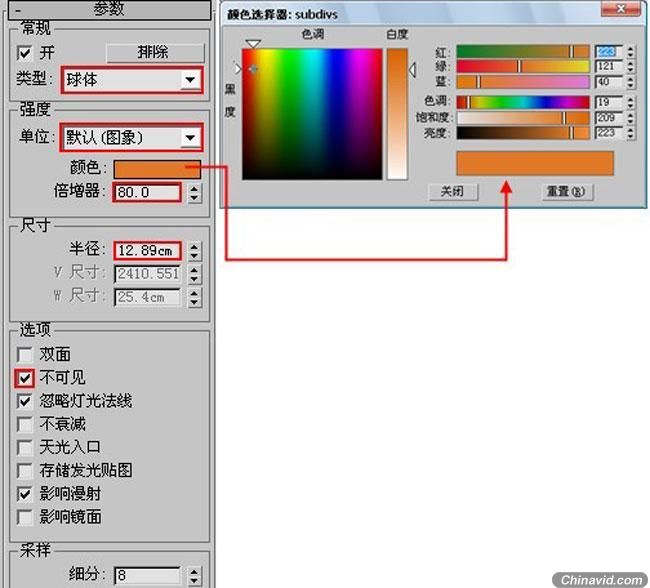Click the 绿 value field showing 121
Viewport: 650px width, 588px height.
tap(609, 66)
